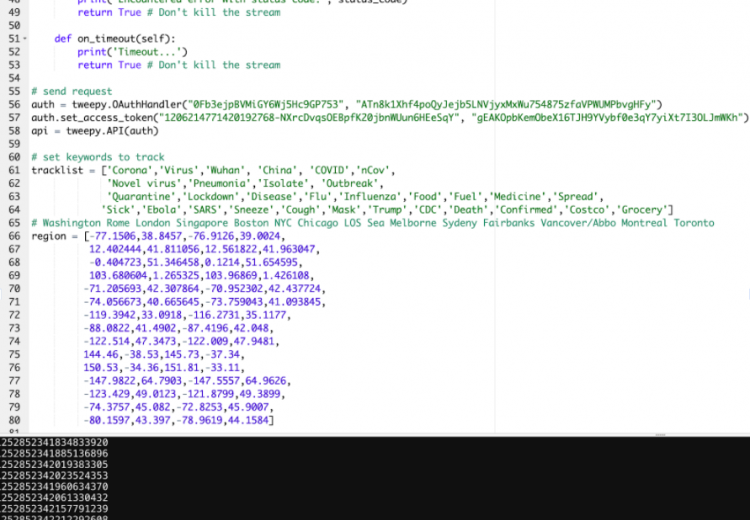Viewport: 750px width, 520px height.
Task: Click the region variable name
Action: point(49,235)
